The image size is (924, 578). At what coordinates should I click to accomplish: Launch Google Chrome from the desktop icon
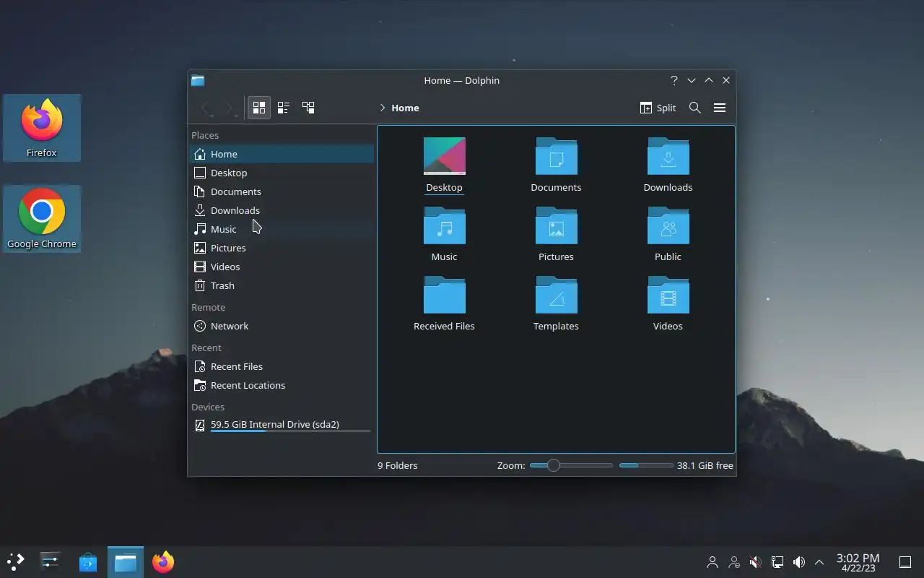pyautogui.click(x=42, y=219)
